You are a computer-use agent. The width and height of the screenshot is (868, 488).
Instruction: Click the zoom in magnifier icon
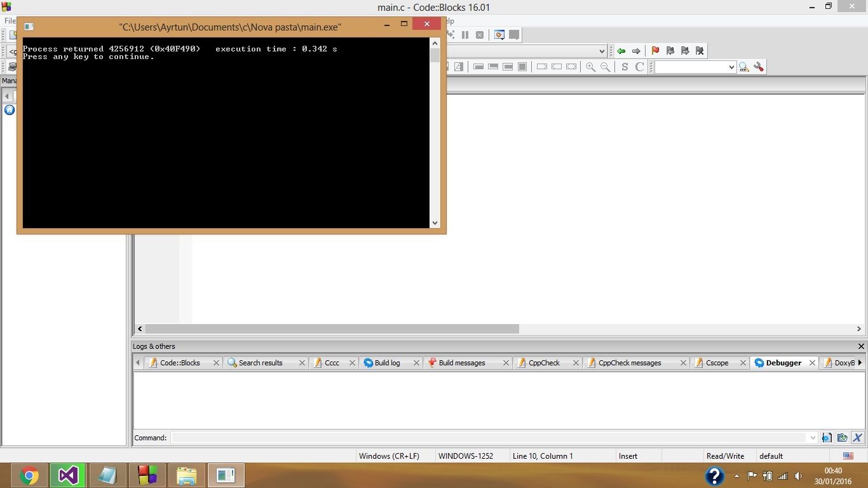coord(590,67)
